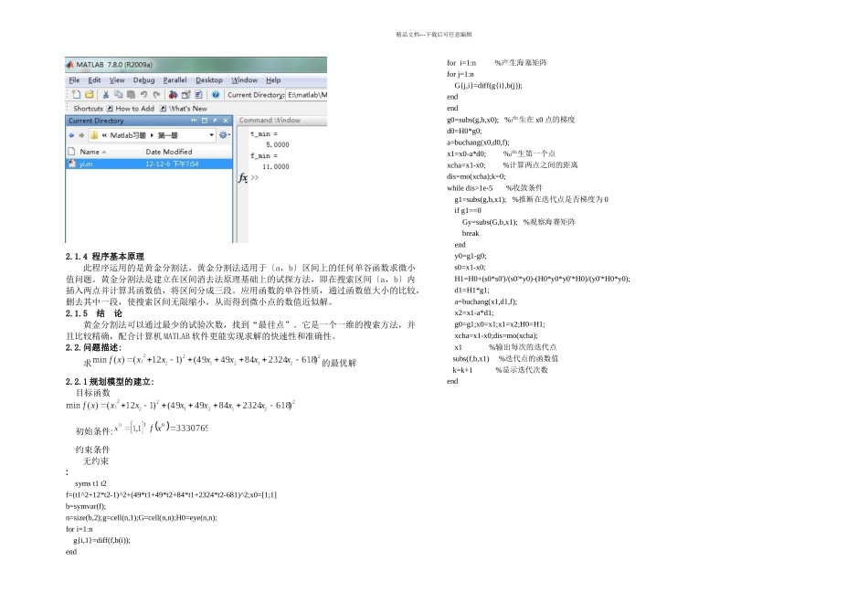Viewport: 868px width, 614px height.
Task: Open Simulink via its toolbar icon
Action: [x=174, y=95]
